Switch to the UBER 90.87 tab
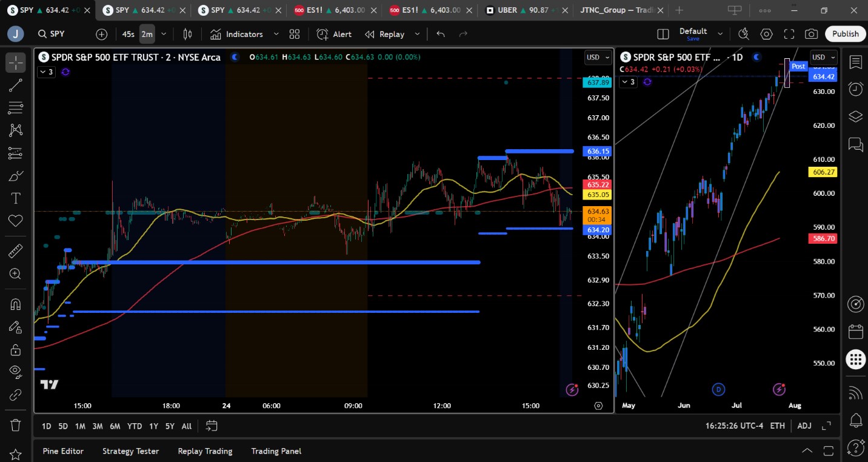The height and width of the screenshot is (462, 868). pos(523,10)
